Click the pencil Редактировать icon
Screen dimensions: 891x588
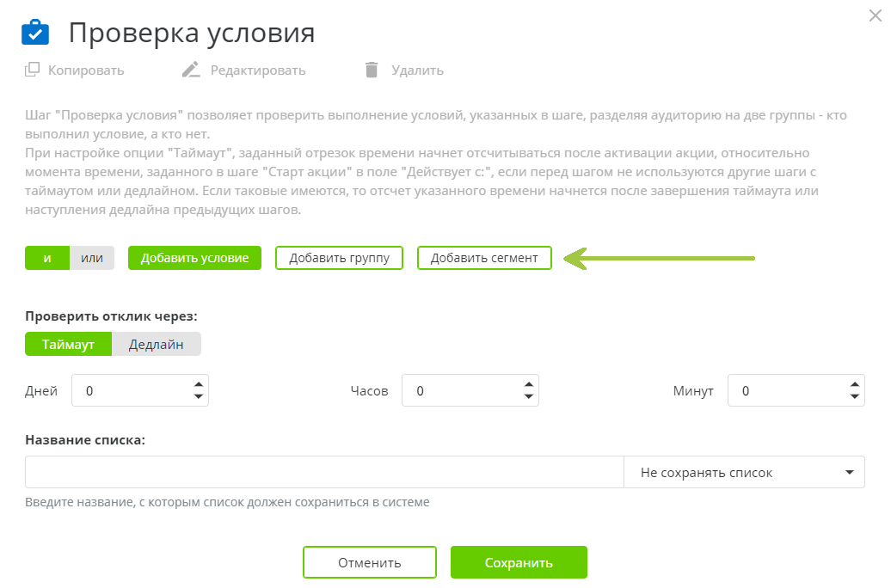[x=191, y=69]
